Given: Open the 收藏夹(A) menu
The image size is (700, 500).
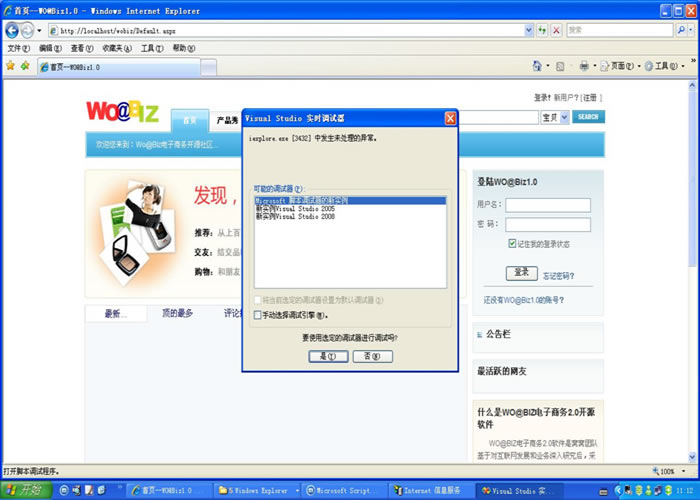Looking at the screenshot, I should click(117, 48).
